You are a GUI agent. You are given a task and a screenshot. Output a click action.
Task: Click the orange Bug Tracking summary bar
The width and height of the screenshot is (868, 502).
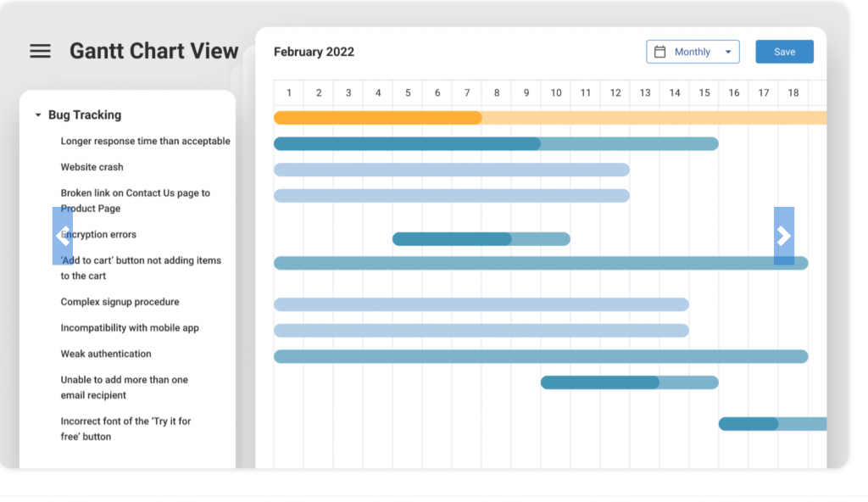pyautogui.click(x=550, y=118)
